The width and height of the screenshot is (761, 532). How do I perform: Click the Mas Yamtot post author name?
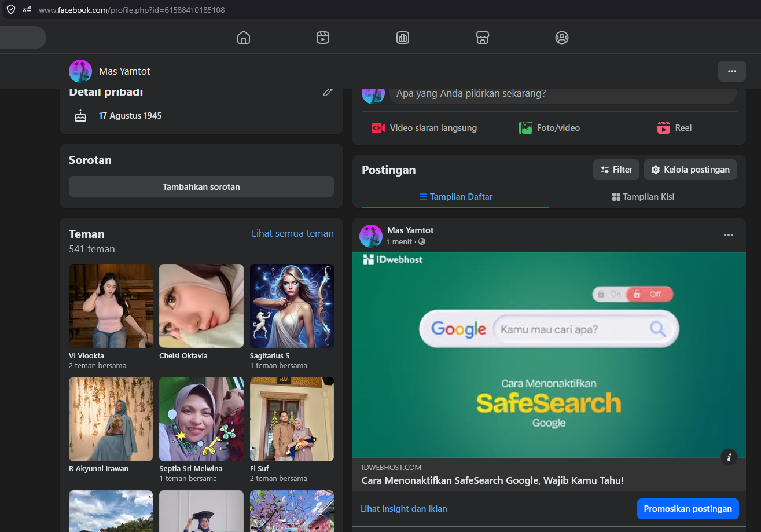pos(410,230)
